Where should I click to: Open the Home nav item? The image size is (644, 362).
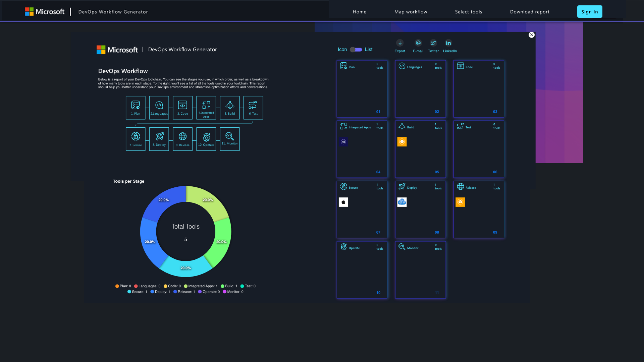tap(360, 12)
